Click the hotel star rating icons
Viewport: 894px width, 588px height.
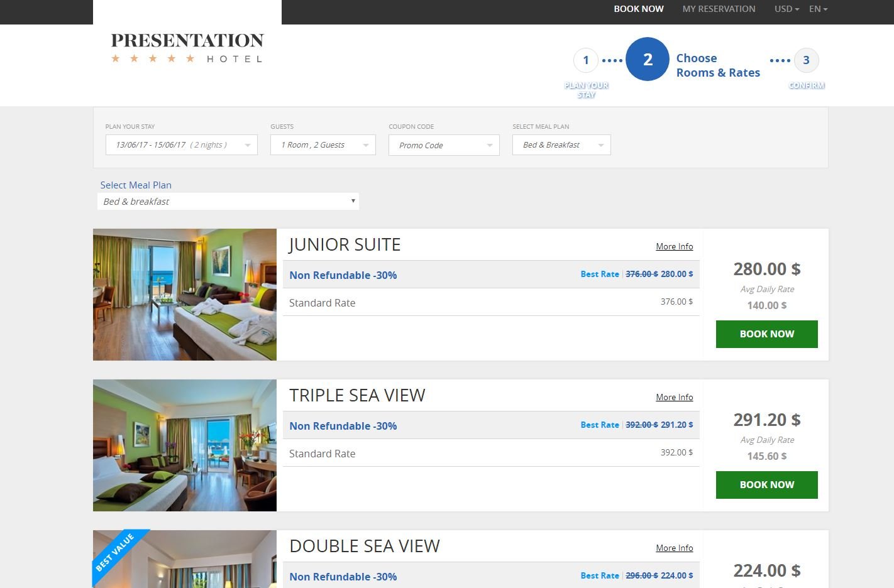[x=152, y=58]
